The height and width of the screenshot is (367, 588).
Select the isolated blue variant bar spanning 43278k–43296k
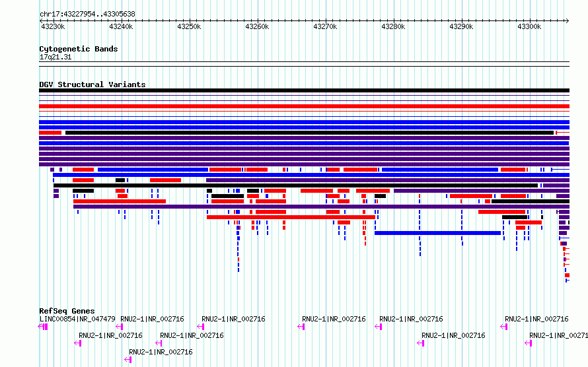click(437, 233)
